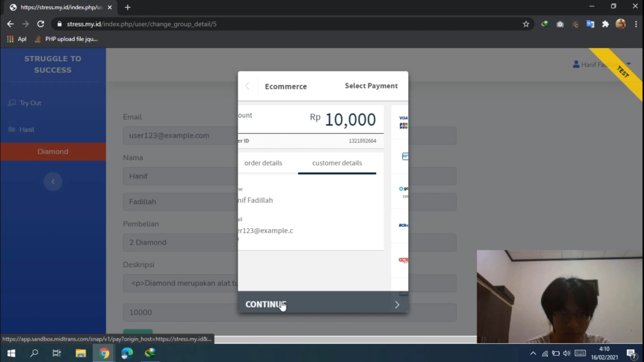This screenshot has height=362, width=644.
Task: Select the Try Out sidebar item
Action: [30, 103]
